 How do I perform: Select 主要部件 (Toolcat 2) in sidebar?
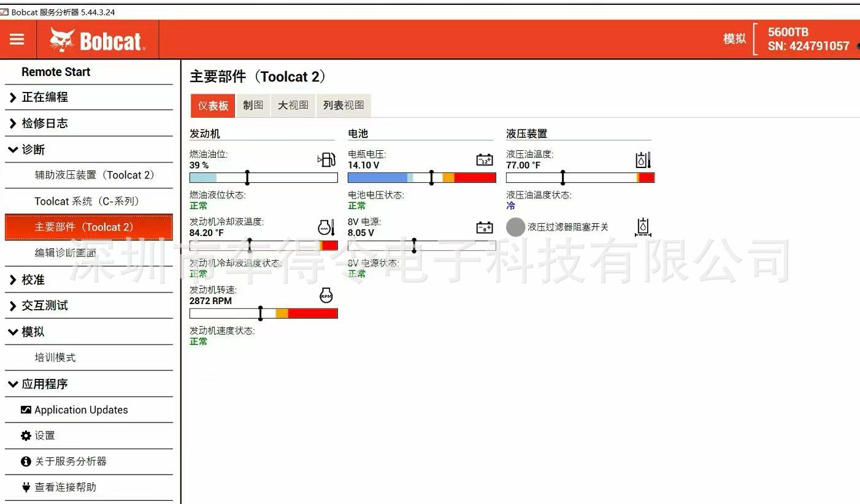(x=89, y=227)
